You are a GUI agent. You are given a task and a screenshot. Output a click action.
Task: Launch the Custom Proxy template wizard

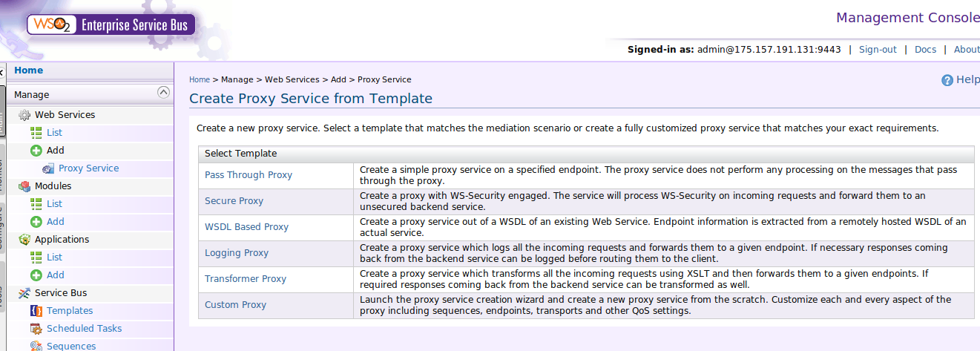[235, 305]
